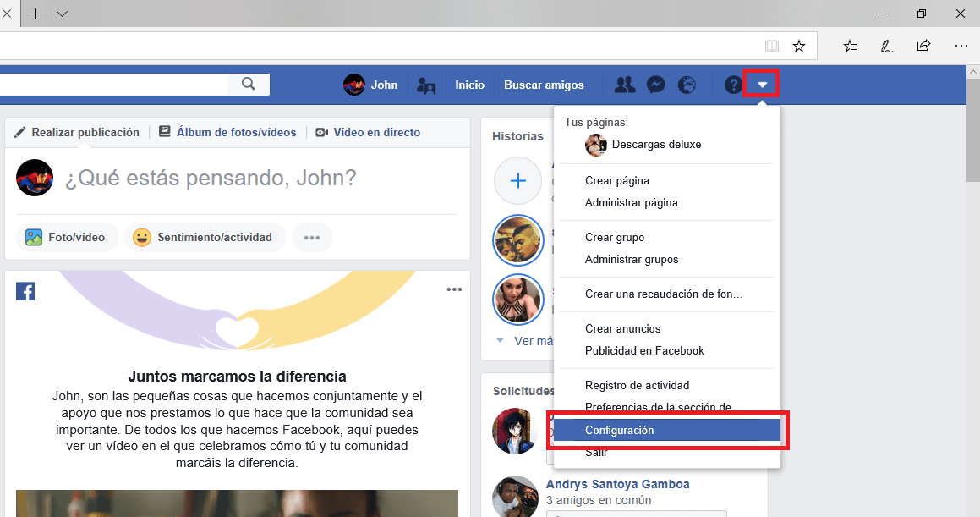Screen dimensions: 980x517
Task: Click John's avatar in post composer
Action: click(35, 178)
